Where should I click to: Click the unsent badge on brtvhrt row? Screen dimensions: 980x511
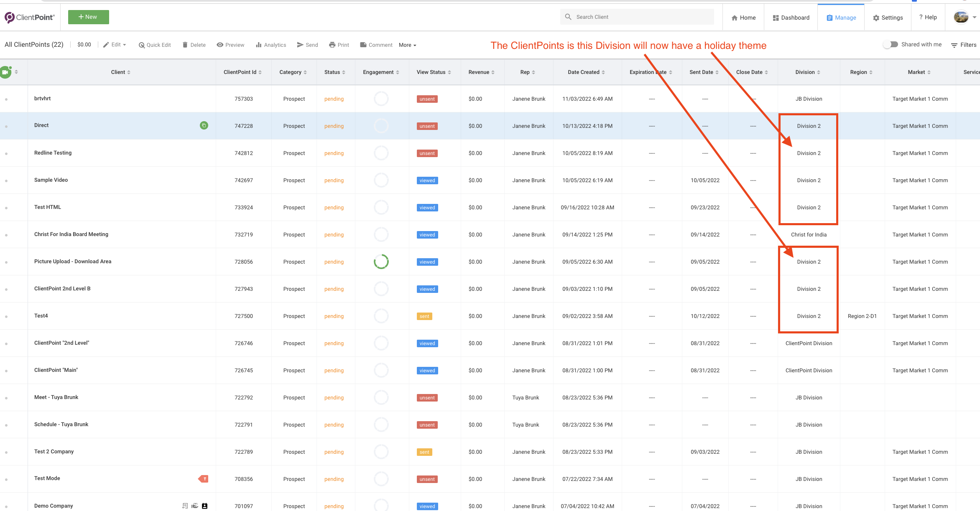pyautogui.click(x=427, y=99)
